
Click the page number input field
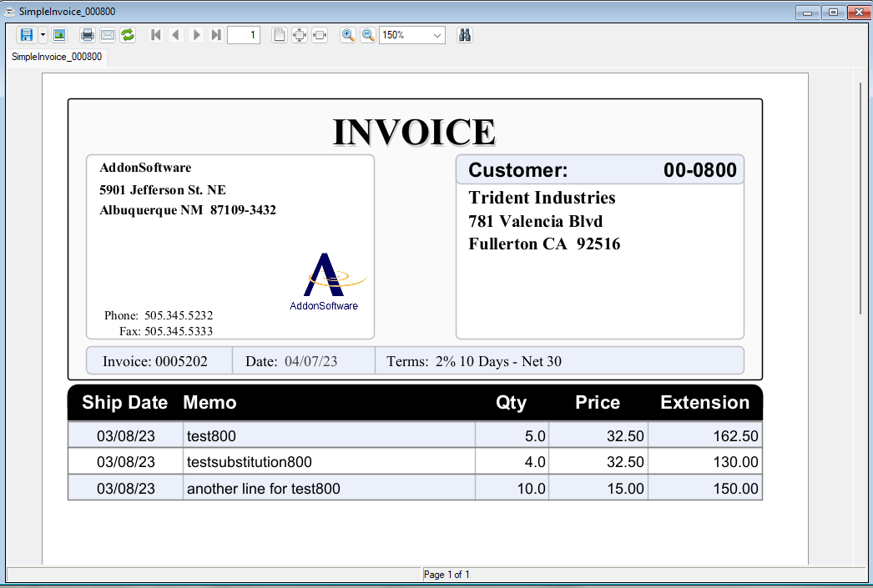click(x=244, y=35)
